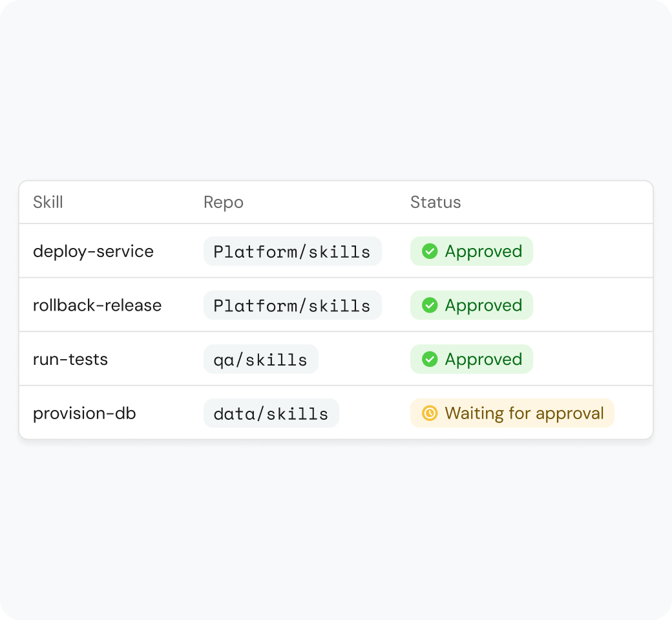Image resolution: width=672 pixels, height=620 pixels.
Task: Open the qa/skills repo chip
Action: coord(260,359)
